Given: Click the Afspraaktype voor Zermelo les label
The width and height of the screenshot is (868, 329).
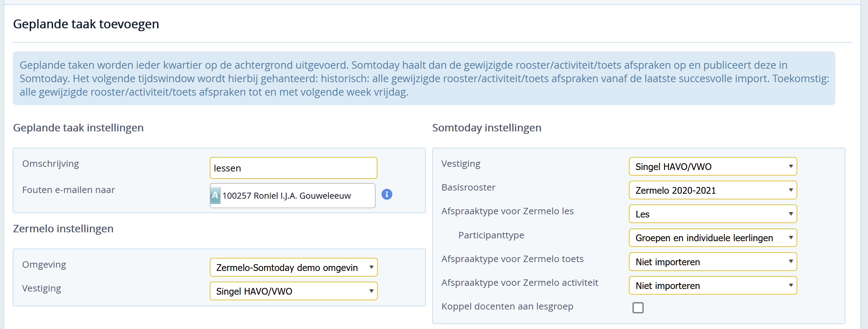Looking at the screenshot, I should pyautogui.click(x=508, y=211).
